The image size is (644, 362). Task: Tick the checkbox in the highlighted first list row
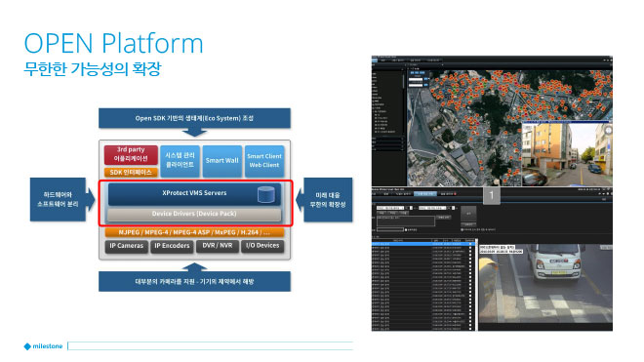(x=470, y=244)
